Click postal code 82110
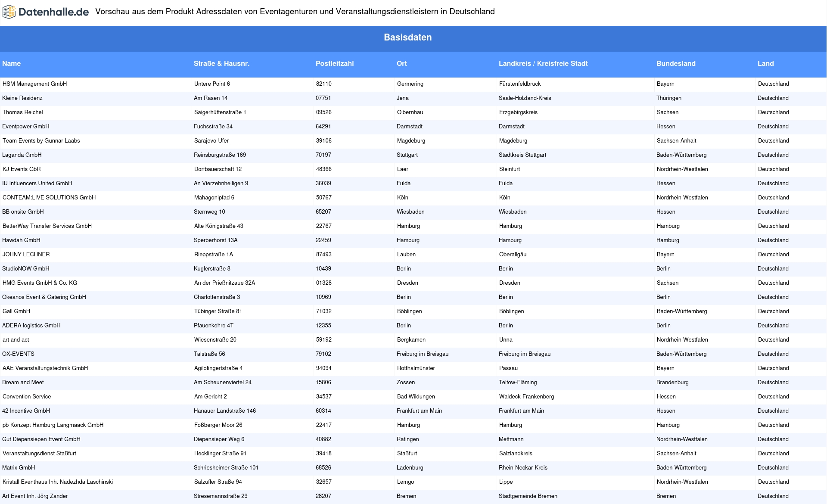The height and width of the screenshot is (504, 827). pos(324,84)
